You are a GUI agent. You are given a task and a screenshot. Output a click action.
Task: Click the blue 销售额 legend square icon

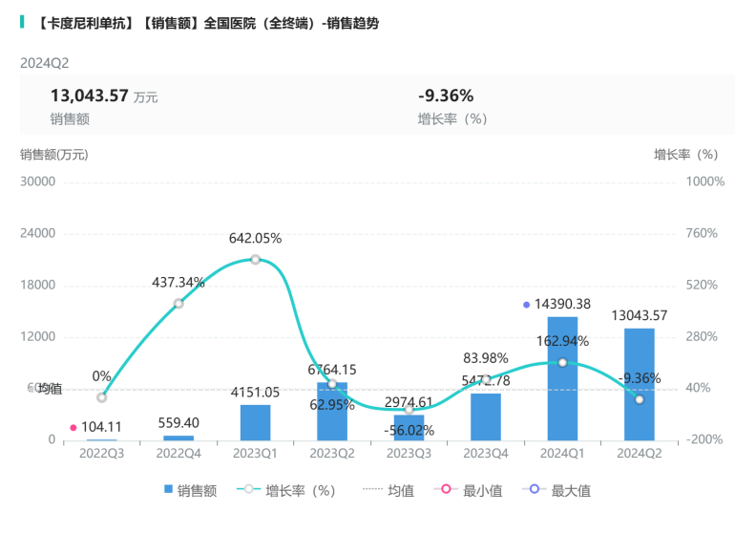point(168,490)
